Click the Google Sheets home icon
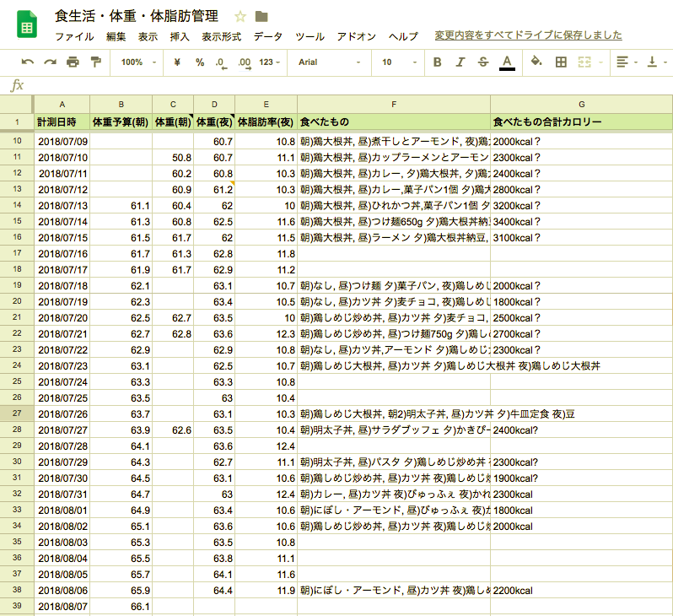 (x=27, y=24)
